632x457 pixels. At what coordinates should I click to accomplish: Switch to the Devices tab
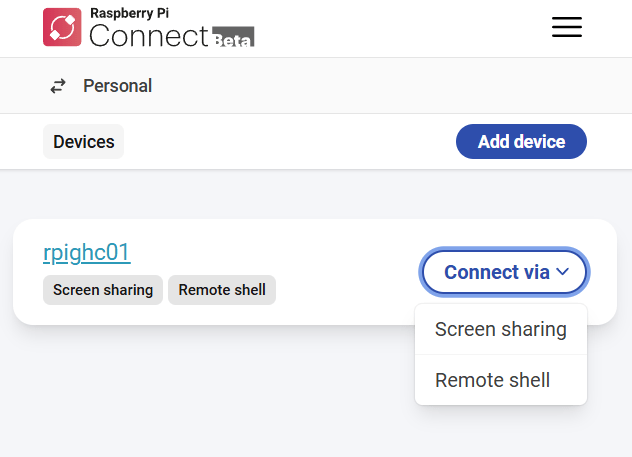83,142
